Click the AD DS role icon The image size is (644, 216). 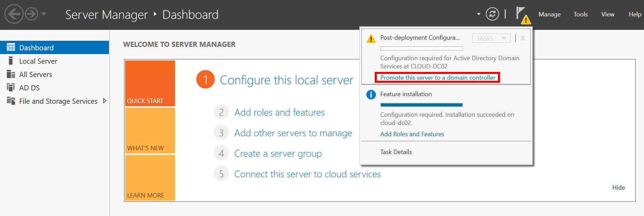11,87
